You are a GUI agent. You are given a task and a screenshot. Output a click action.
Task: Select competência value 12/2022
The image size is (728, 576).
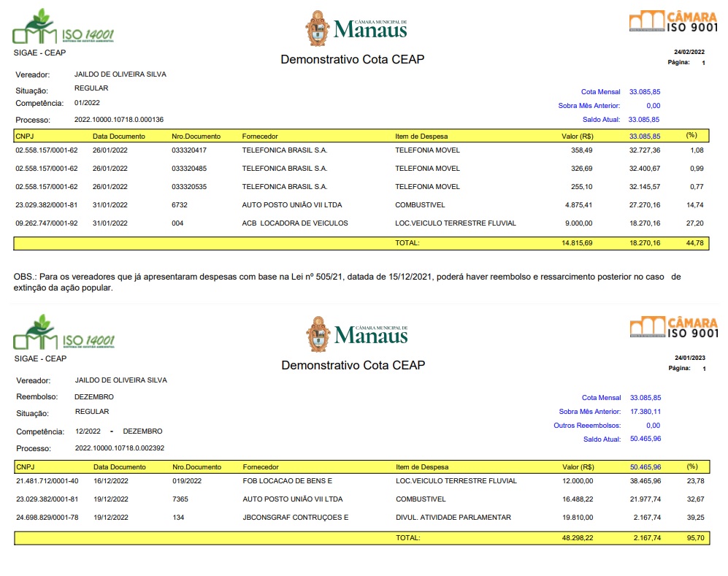88,431
